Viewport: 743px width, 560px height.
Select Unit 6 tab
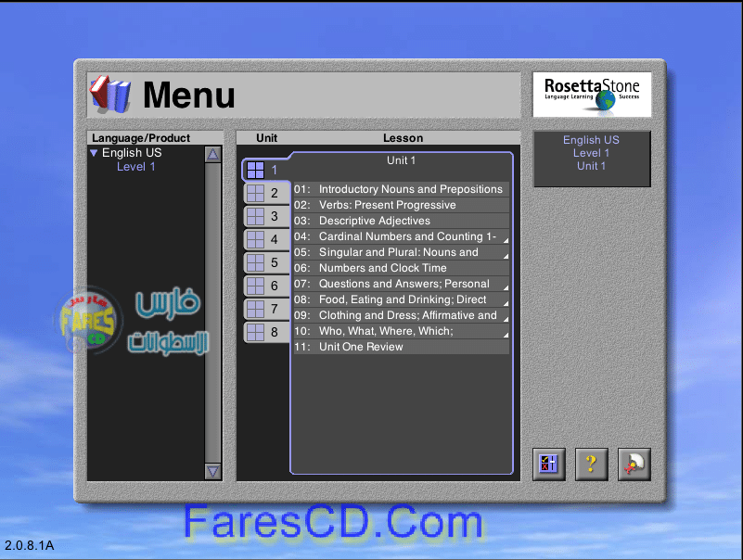tap(266, 286)
